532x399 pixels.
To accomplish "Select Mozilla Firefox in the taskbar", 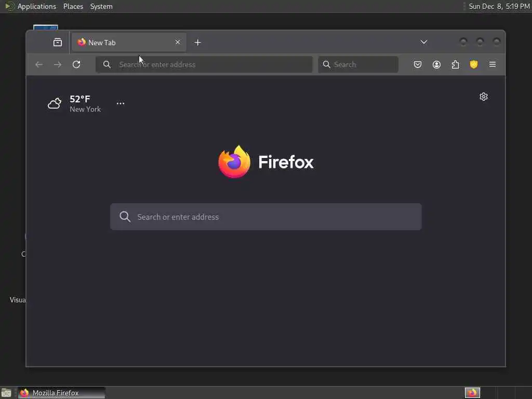I will pyautogui.click(x=62, y=393).
